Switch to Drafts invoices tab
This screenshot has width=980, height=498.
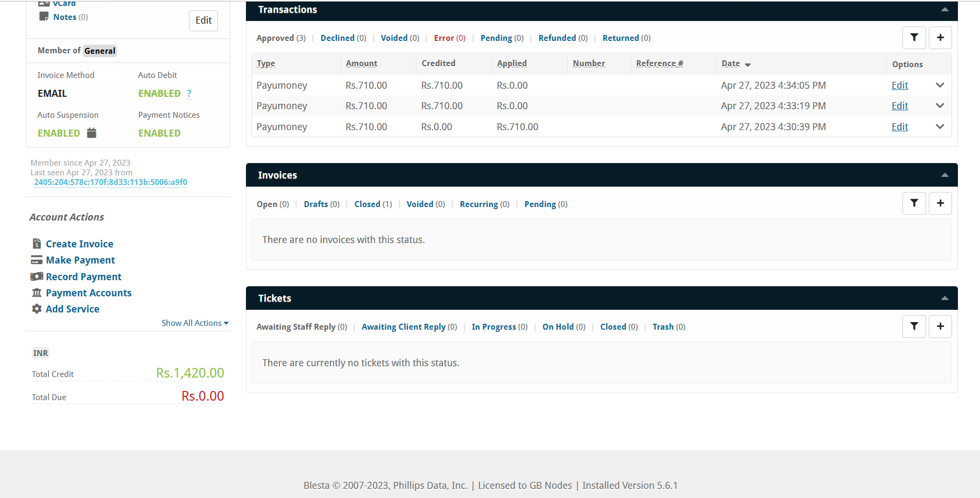pos(321,204)
